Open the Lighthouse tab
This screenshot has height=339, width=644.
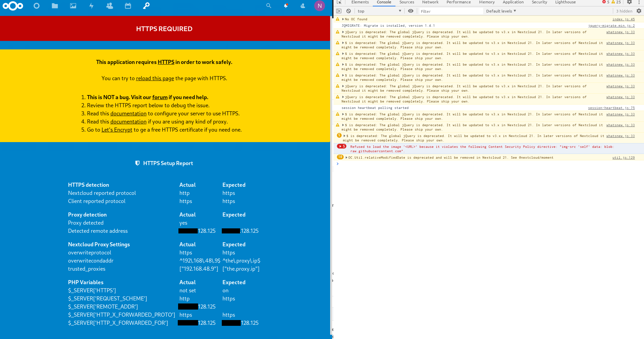pyautogui.click(x=565, y=2)
